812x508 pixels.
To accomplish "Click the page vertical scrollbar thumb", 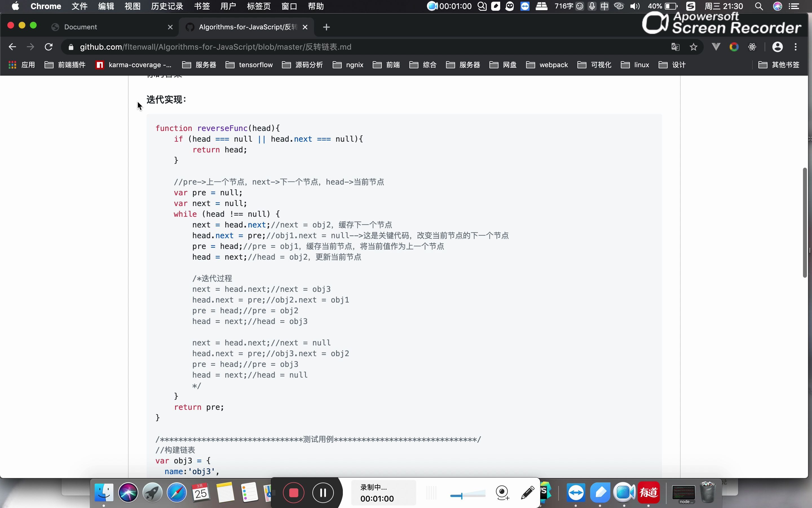I will coord(805,222).
